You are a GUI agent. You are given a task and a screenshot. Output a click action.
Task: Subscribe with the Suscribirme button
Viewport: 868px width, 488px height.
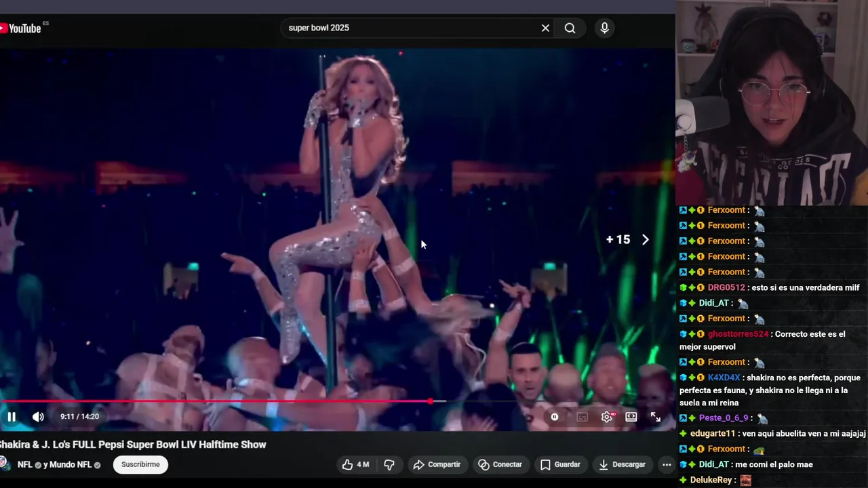click(140, 464)
